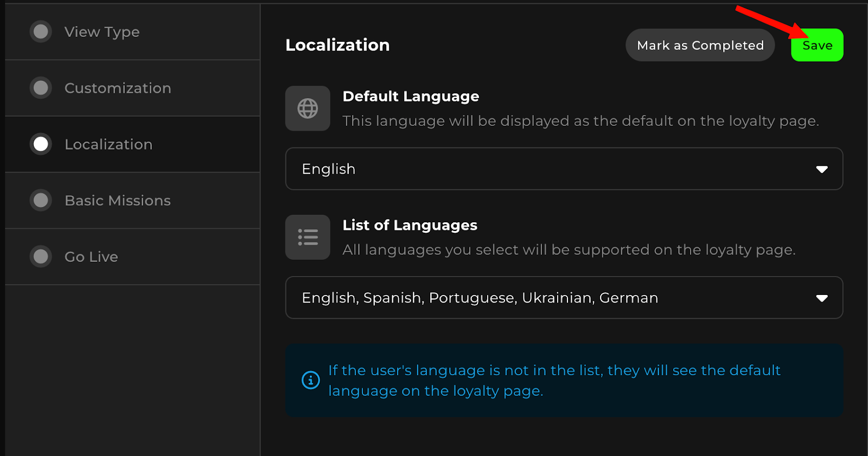Select the Customization step circle
Image resolution: width=868 pixels, height=456 pixels.
click(x=41, y=88)
